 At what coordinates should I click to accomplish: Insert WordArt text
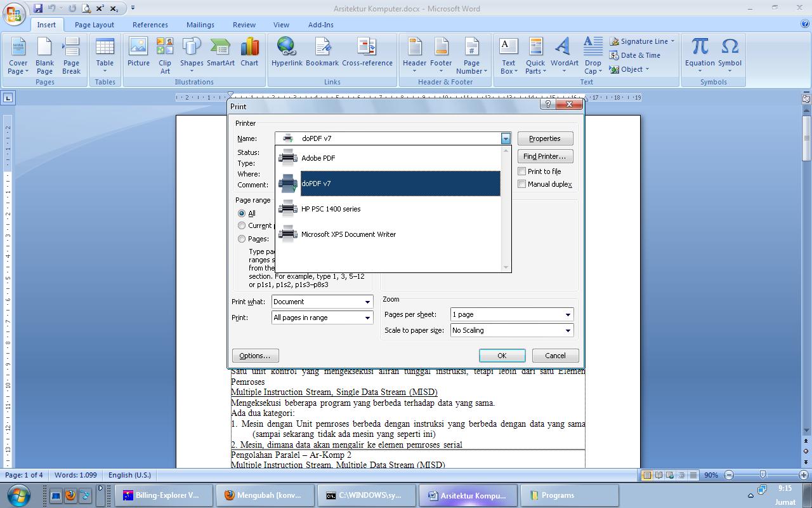pos(564,56)
